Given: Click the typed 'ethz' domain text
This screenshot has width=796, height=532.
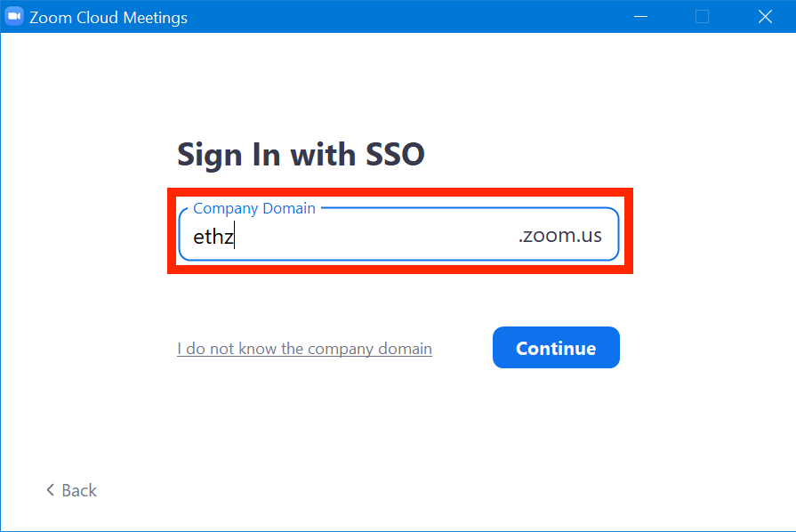Looking at the screenshot, I should point(213,237).
